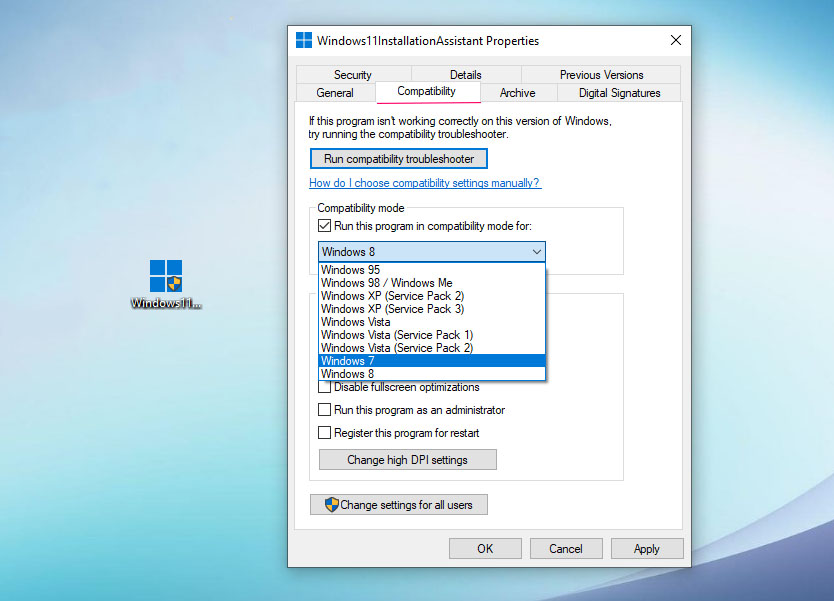This screenshot has height=601, width=834.
Task: Switch to the Details tab
Action: click(465, 75)
